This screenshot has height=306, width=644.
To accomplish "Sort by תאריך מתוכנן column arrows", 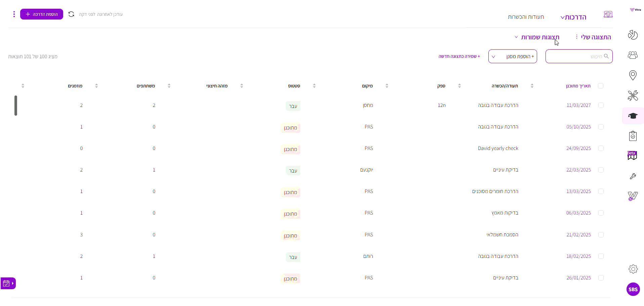I will pyautogui.click(x=532, y=86).
